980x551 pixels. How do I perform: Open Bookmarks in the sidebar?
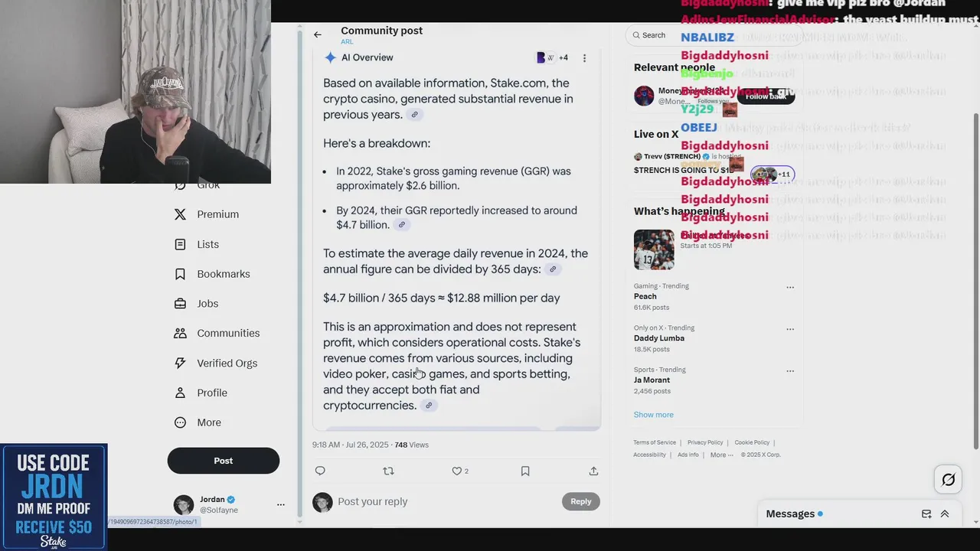tap(212, 274)
